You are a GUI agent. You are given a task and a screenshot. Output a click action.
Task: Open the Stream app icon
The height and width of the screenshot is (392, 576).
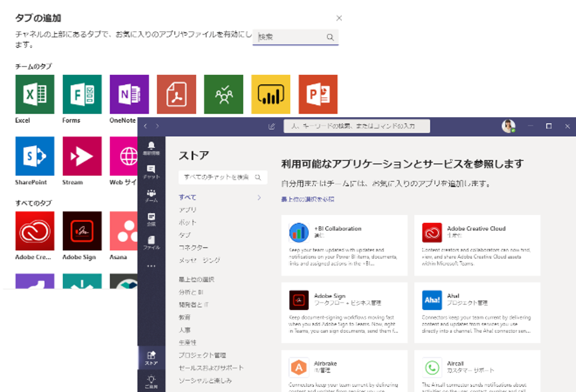pyautogui.click(x=82, y=156)
